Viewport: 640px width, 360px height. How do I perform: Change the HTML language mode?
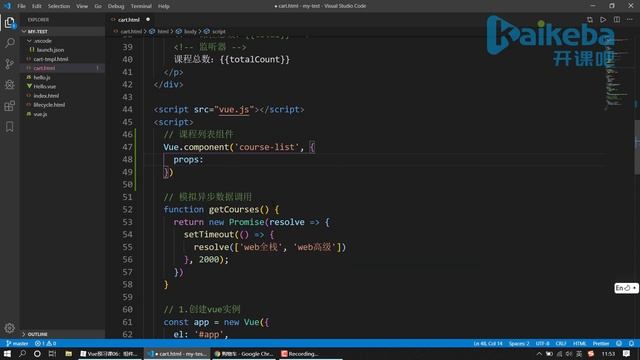coord(579,343)
